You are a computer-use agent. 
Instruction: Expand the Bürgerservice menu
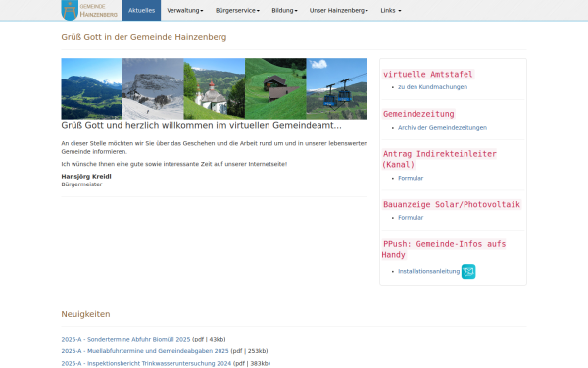click(237, 10)
